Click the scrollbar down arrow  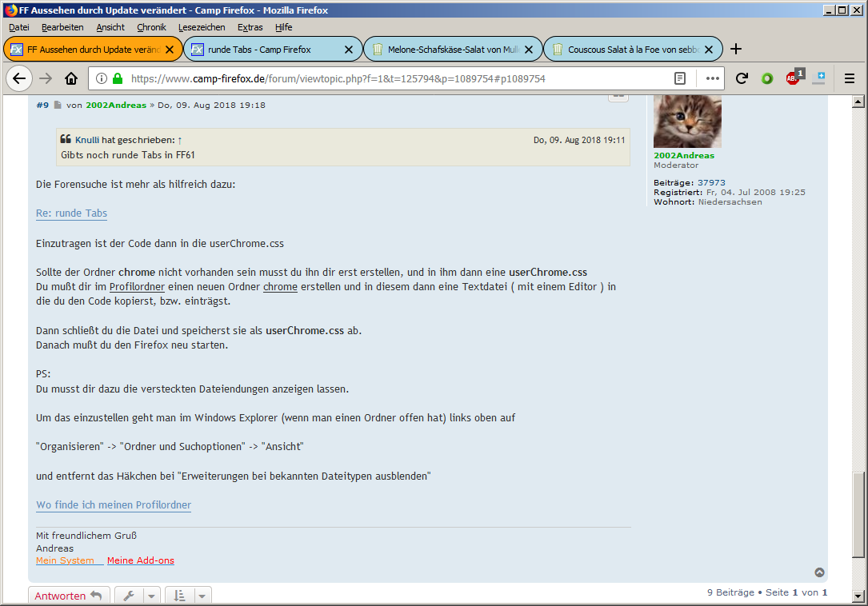tap(858, 596)
